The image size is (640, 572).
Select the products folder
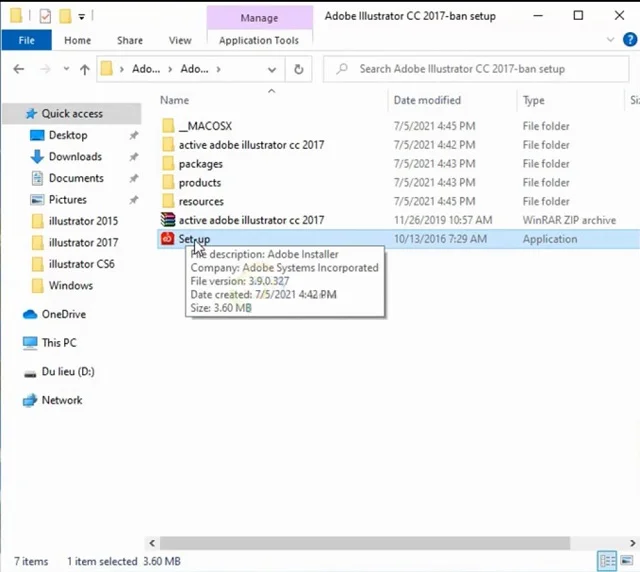pyautogui.click(x=200, y=183)
